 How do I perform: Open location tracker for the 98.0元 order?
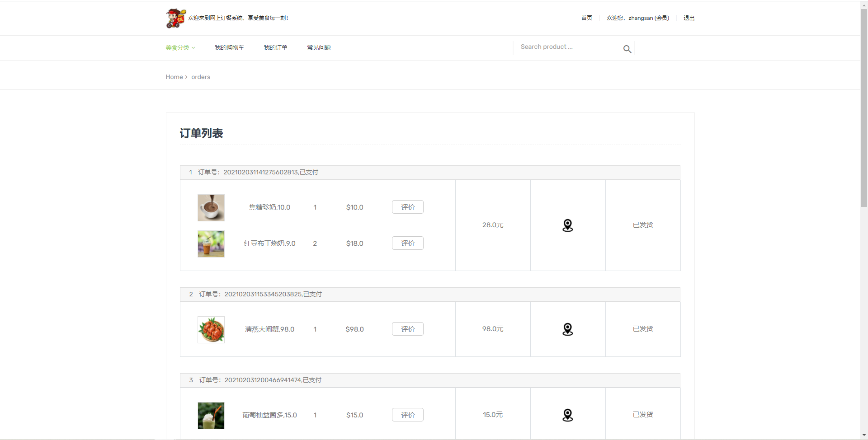[567, 329]
